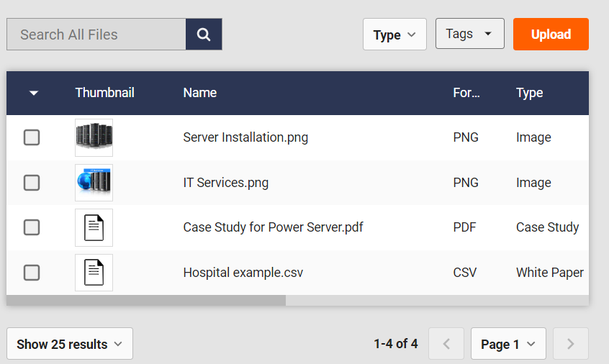Click into the Search All Files field

click(x=96, y=35)
